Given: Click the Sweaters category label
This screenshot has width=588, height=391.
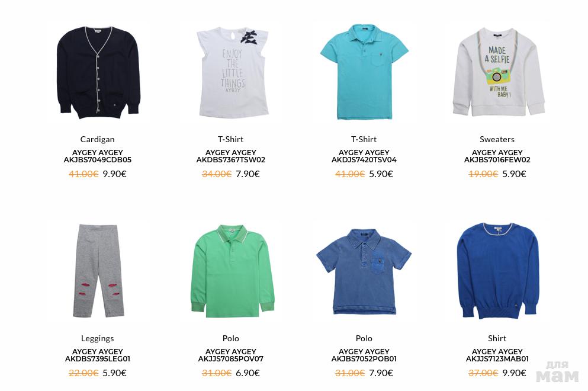Looking at the screenshot, I should pos(497,139).
